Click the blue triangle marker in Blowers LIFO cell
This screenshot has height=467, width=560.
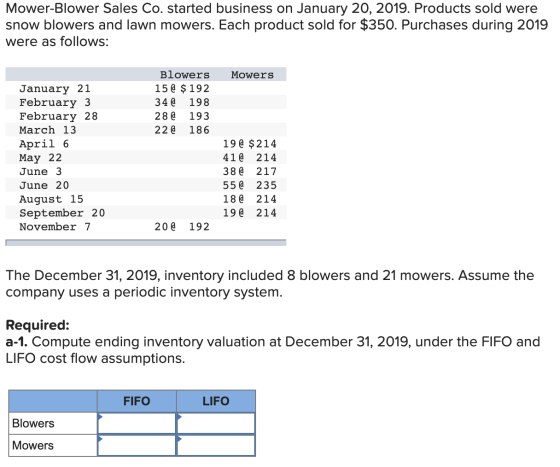(x=180, y=416)
